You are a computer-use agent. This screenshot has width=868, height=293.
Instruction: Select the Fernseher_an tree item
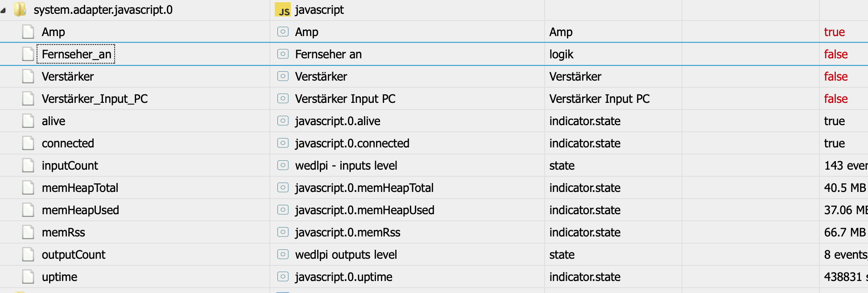coord(76,54)
